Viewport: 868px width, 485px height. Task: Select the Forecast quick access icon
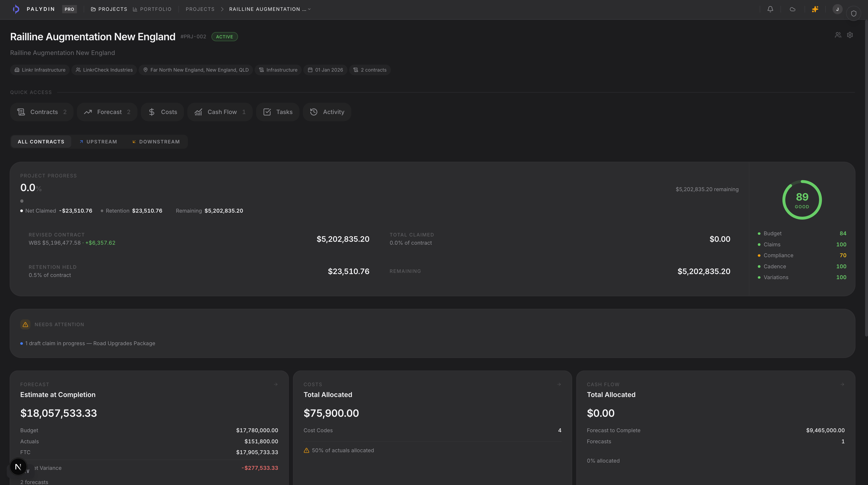coord(107,112)
